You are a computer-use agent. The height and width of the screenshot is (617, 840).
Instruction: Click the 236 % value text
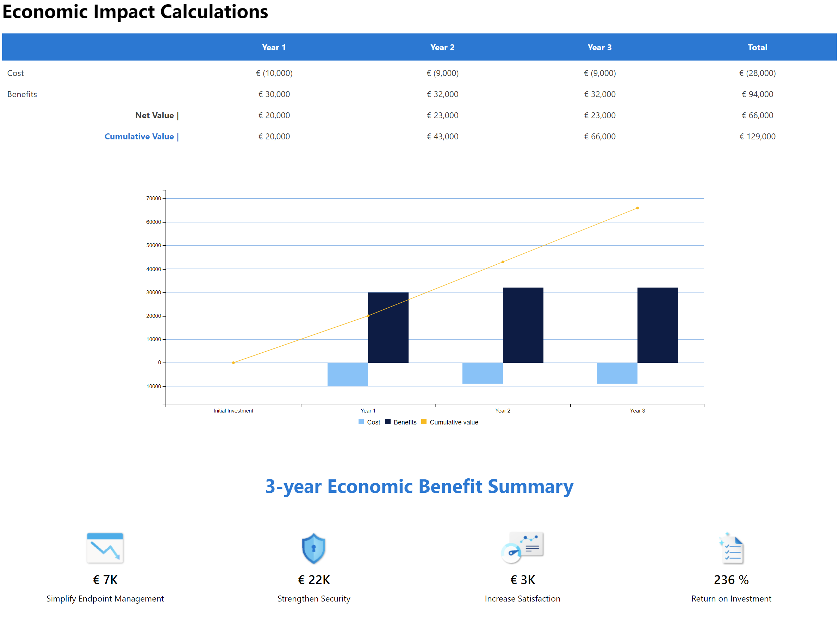(731, 580)
